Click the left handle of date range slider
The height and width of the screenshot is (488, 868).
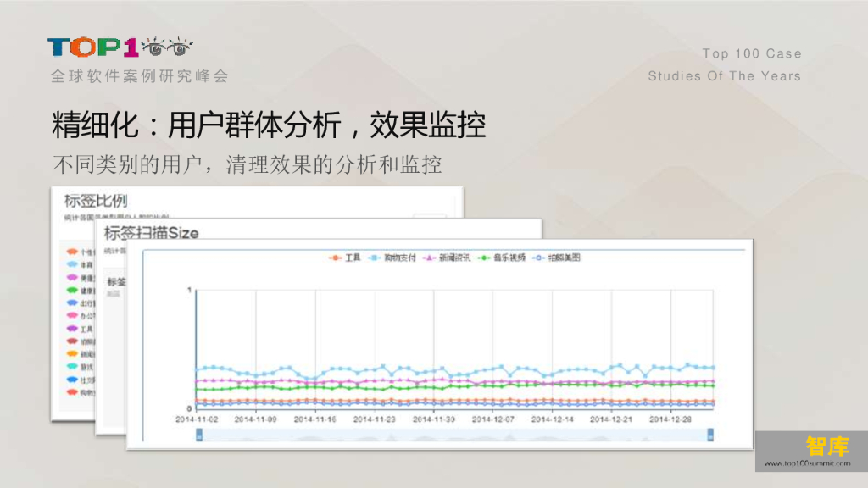coord(198,435)
